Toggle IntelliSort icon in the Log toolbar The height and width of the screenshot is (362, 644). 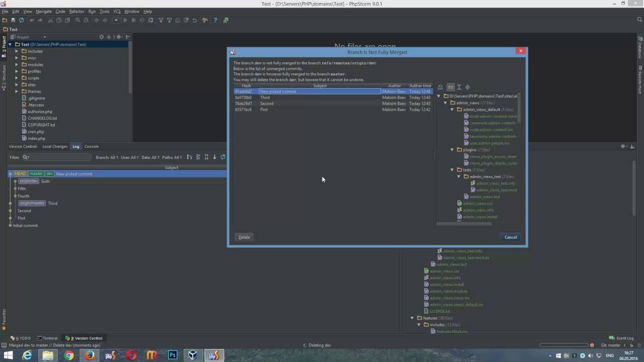point(189,157)
